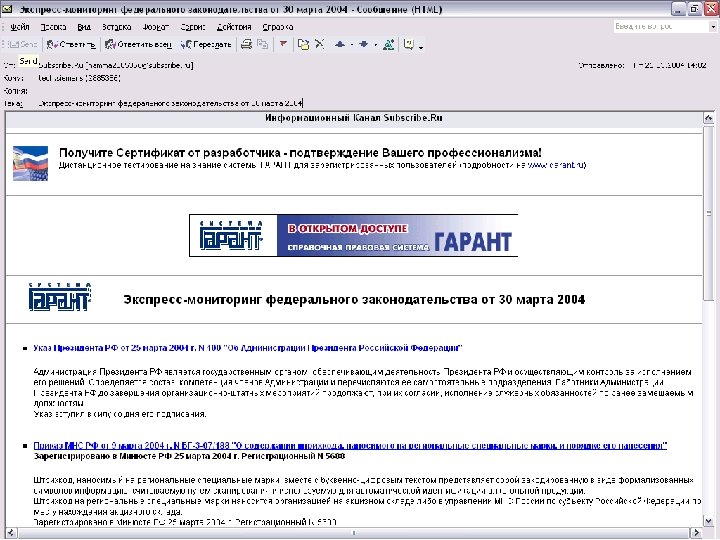Screen dimensions: 720x540
Task: Click the vertical scrollbar thumb
Action: [709, 213]
